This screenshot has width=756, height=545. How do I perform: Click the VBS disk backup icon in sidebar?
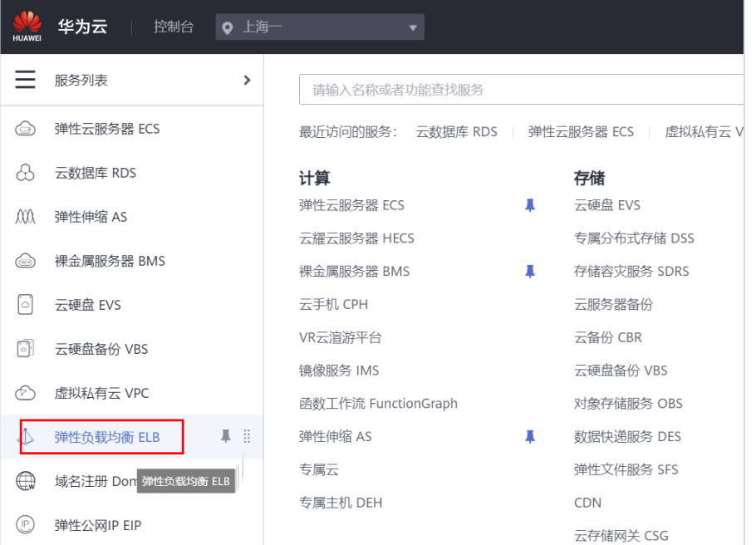pyautogui.click(x=25, y=349)
